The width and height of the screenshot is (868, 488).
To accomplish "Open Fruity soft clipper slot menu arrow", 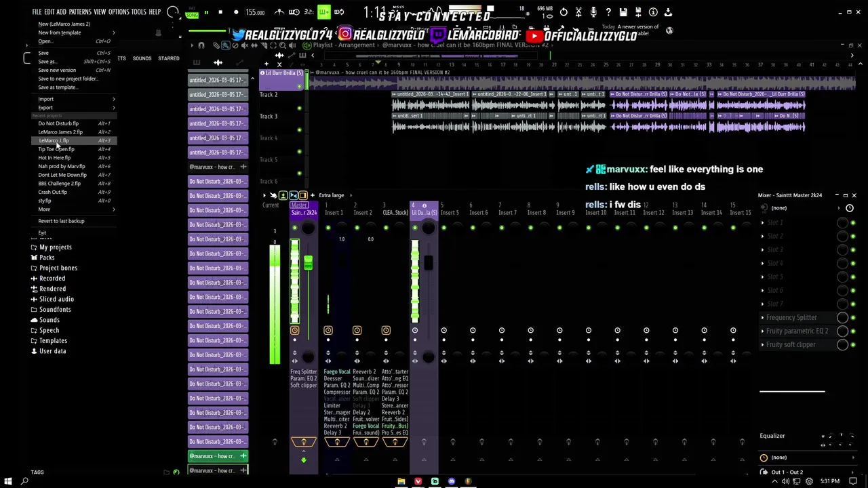I will click(x=762, y=344).
